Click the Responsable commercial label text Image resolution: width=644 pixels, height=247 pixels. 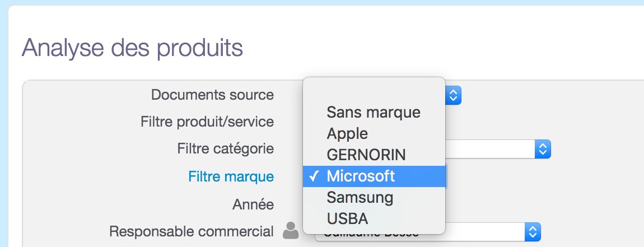192,231
